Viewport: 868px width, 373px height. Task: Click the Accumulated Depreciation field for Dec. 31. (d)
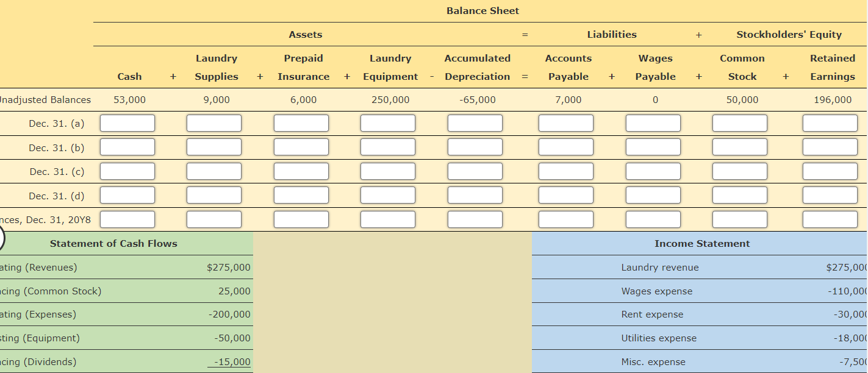[475, 195]
